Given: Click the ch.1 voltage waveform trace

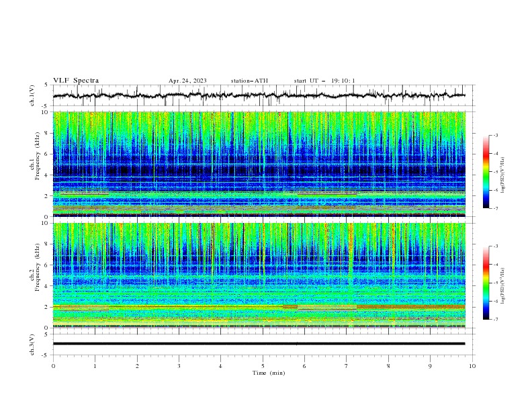Looking at the screenshot, I should click(x=259, y=95).
